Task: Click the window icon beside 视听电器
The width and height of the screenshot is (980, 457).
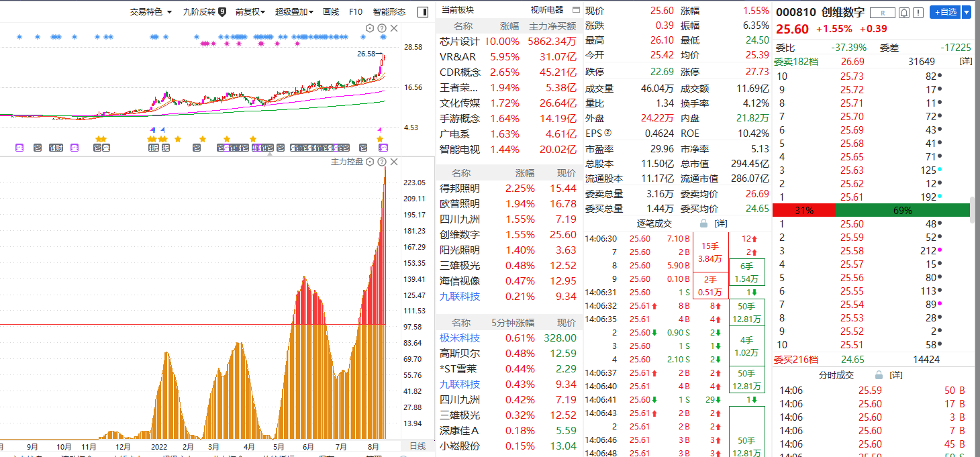Action: [576, 10]
